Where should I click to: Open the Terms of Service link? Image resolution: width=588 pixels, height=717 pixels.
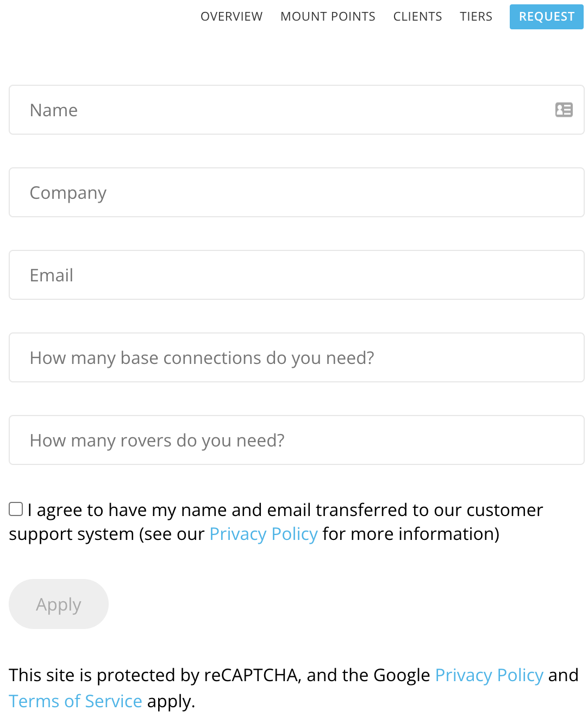point(76,701)
